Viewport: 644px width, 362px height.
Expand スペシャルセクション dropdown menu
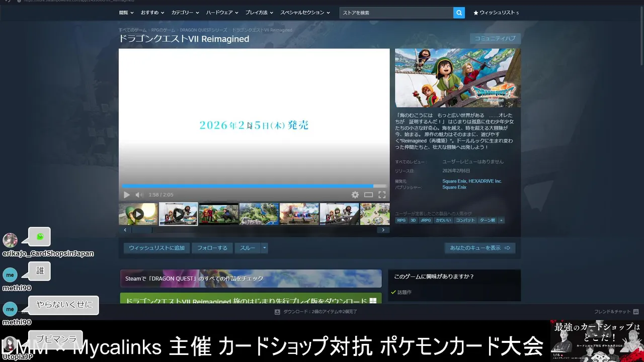tap(305, 13)
